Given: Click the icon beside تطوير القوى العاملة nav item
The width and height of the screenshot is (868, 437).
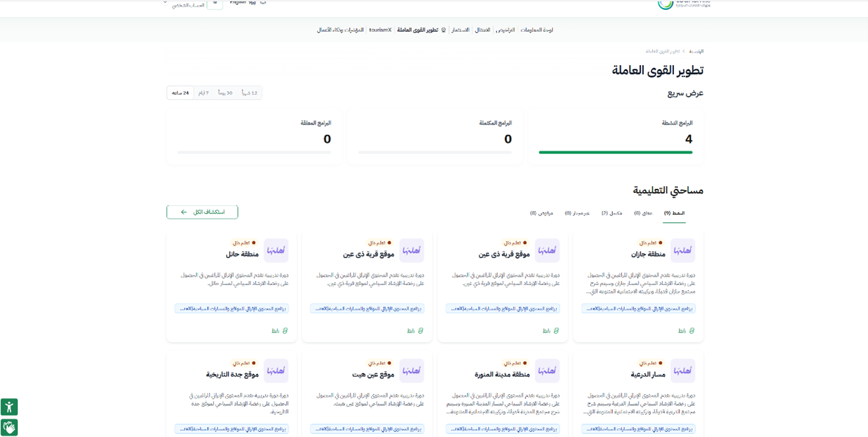Looking at the screenshot, I should click(444, 30).
